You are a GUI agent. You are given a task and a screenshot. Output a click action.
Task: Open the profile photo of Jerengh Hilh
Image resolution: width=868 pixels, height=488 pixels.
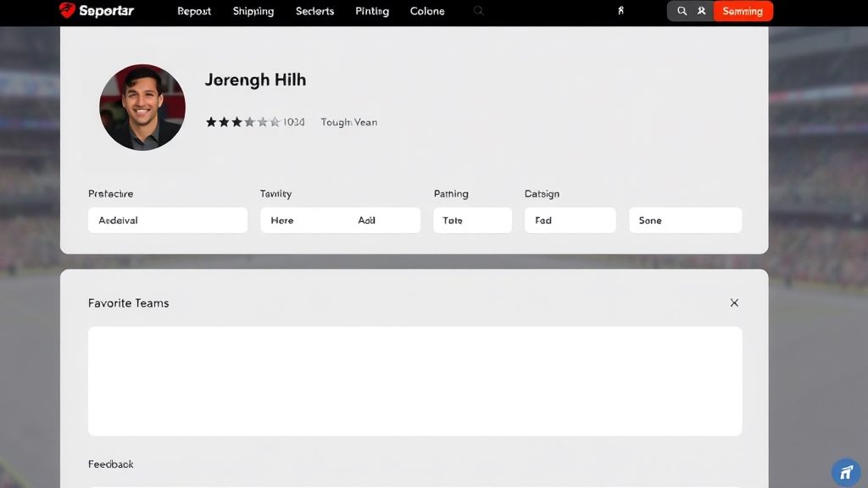coord(142,108)
